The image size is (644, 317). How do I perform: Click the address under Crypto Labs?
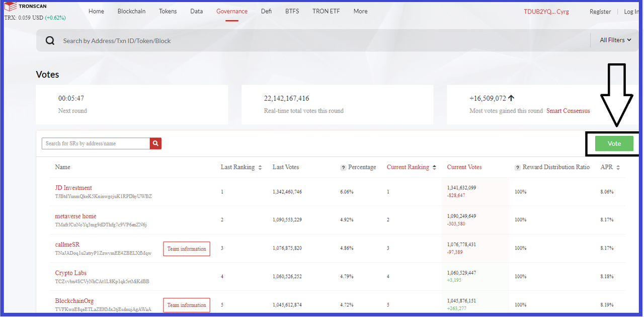[x=102, y=281]
